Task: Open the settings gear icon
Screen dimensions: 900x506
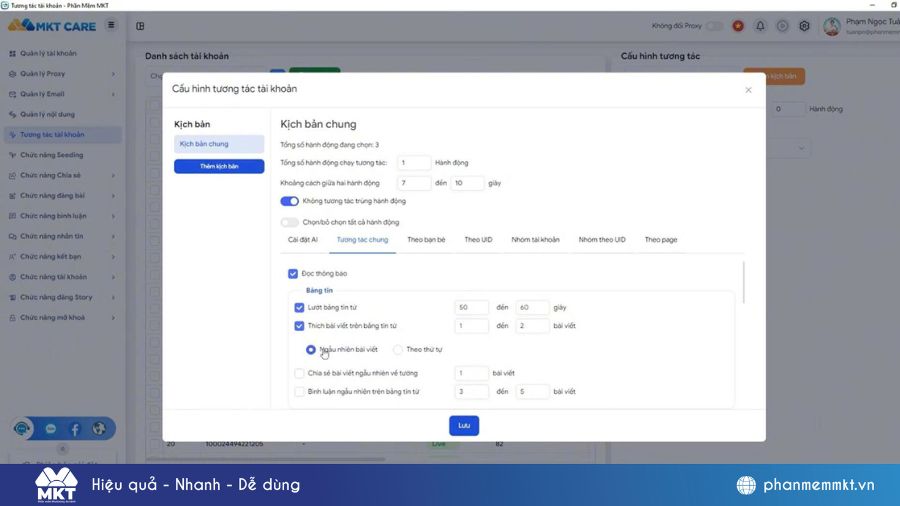Action: click(x=804, y=26)
